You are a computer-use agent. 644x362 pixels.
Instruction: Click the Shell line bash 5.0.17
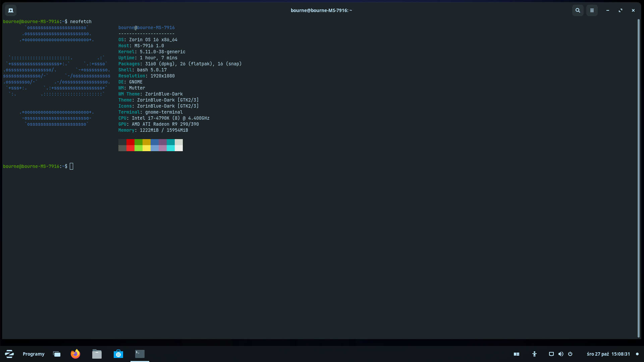[143, 70]
